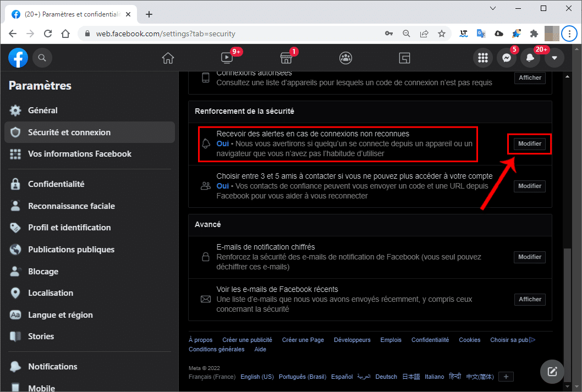
Task: Go back with the browser back arrow
Action: 13,34
